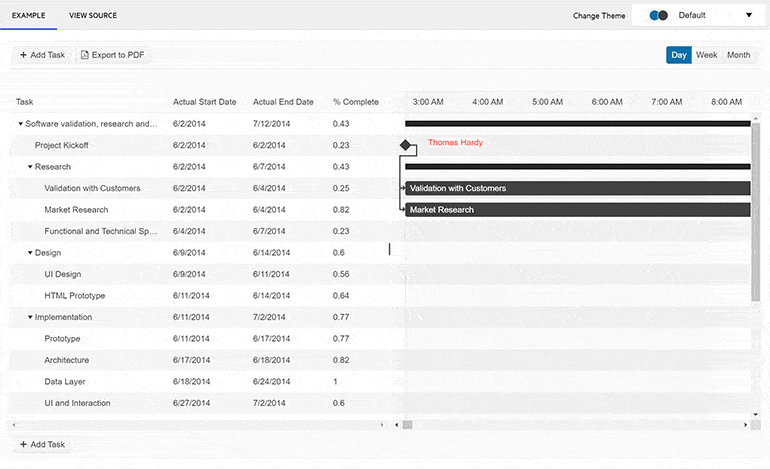The width and height of the screenshot is (770, 469).
Task: Click the theme color swatch icon
Action: click(659, 15)
